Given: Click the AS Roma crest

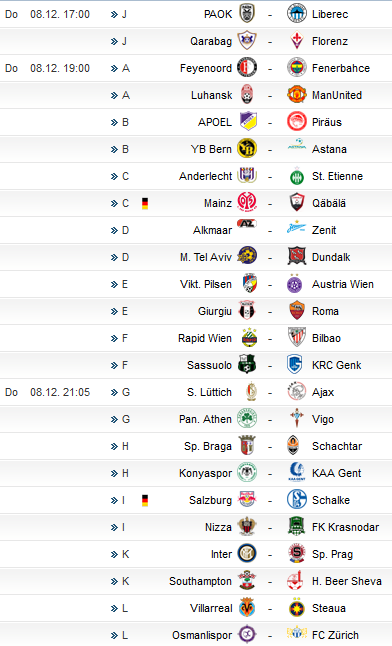Looking at the screenshot, I should point(296,311).
